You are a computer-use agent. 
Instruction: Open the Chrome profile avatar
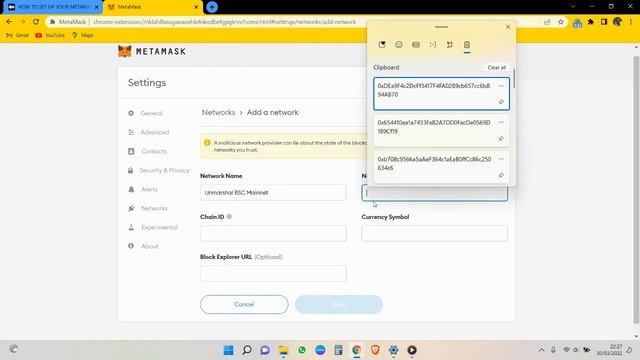(x=618, y=22)
